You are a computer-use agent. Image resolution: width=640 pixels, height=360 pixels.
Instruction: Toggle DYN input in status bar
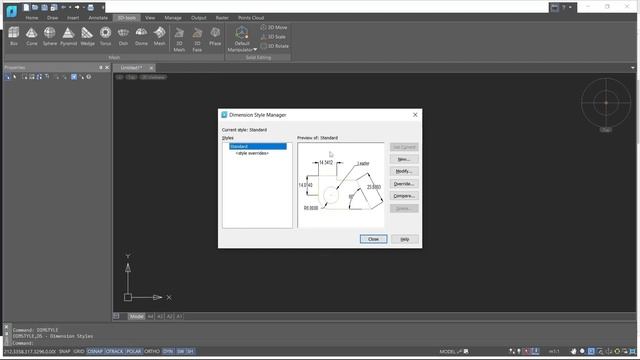coord(168,351)
